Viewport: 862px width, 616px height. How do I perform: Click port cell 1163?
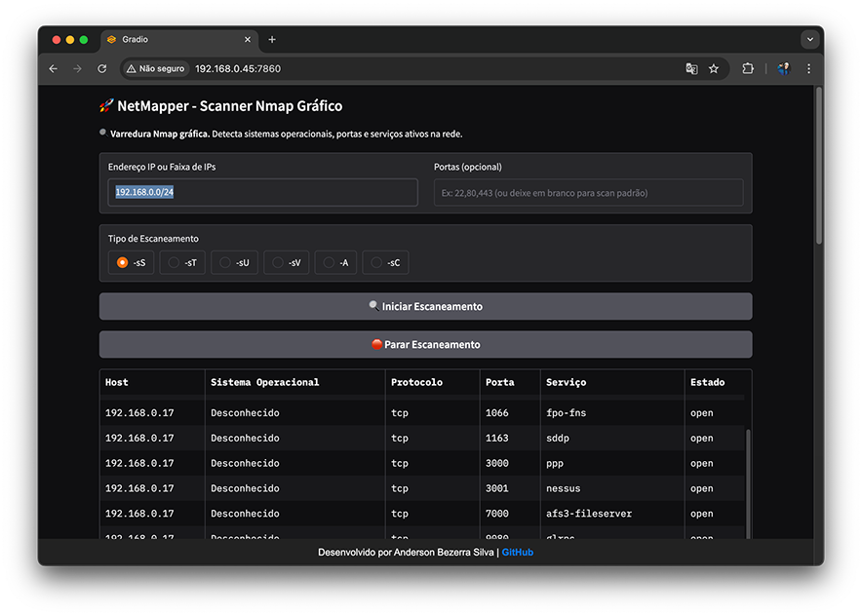[510, 438]
